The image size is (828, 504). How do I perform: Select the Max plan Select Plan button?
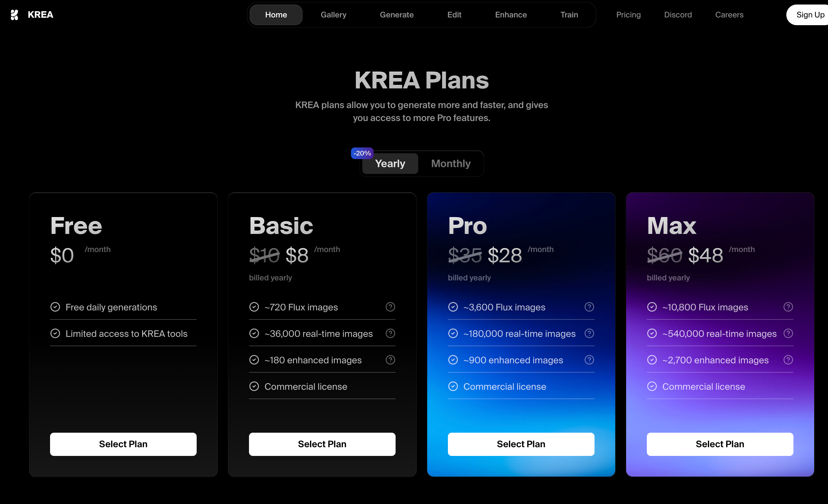point(720,444)
